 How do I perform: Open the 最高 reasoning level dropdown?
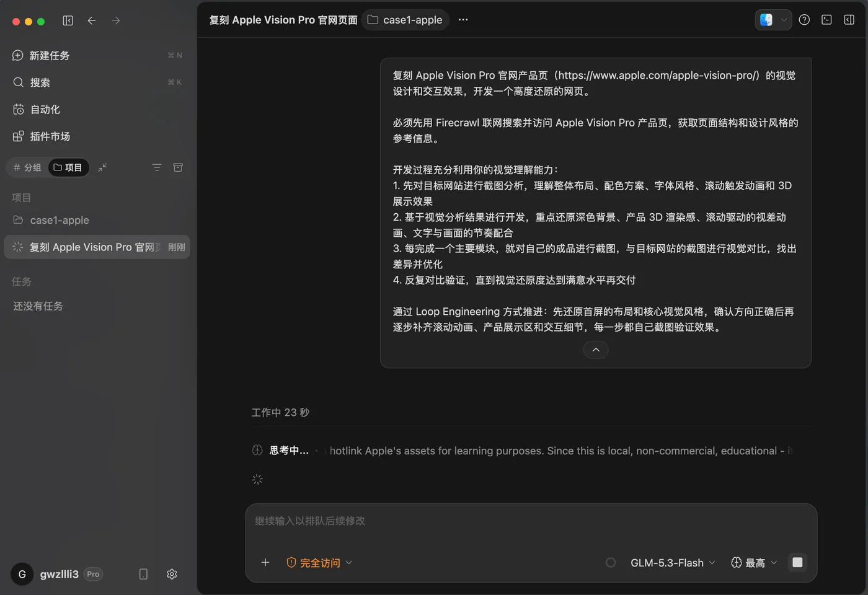[754, 563]
